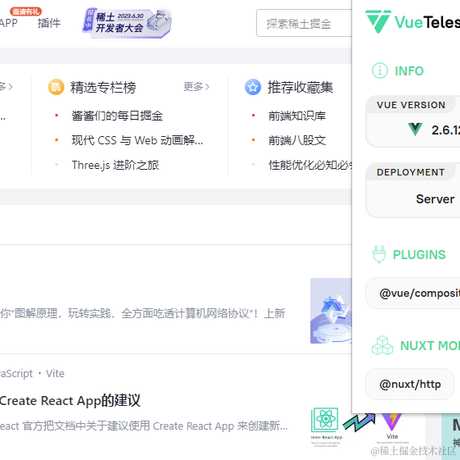Click the Server deployment value
This screenshot has height=460, width=460.
[435, 199]
